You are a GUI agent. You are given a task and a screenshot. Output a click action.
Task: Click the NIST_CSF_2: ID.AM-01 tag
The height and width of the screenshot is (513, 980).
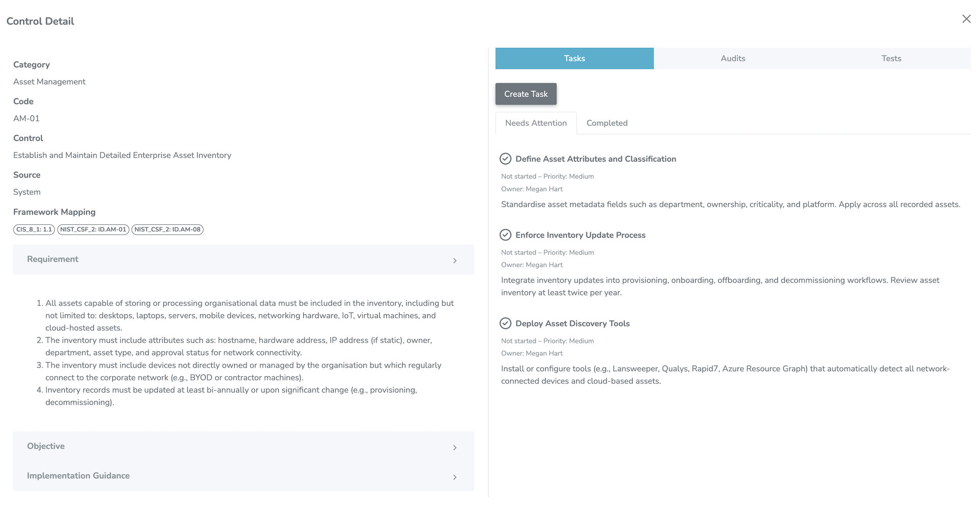93,229
